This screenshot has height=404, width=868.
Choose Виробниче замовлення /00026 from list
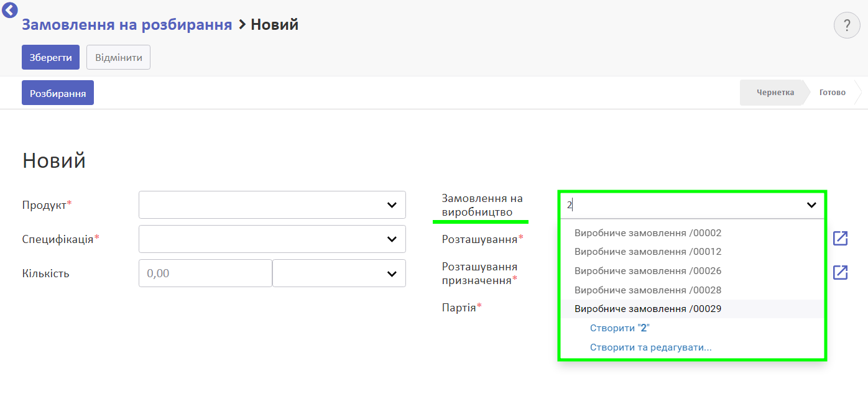click(x=647, y=271)
